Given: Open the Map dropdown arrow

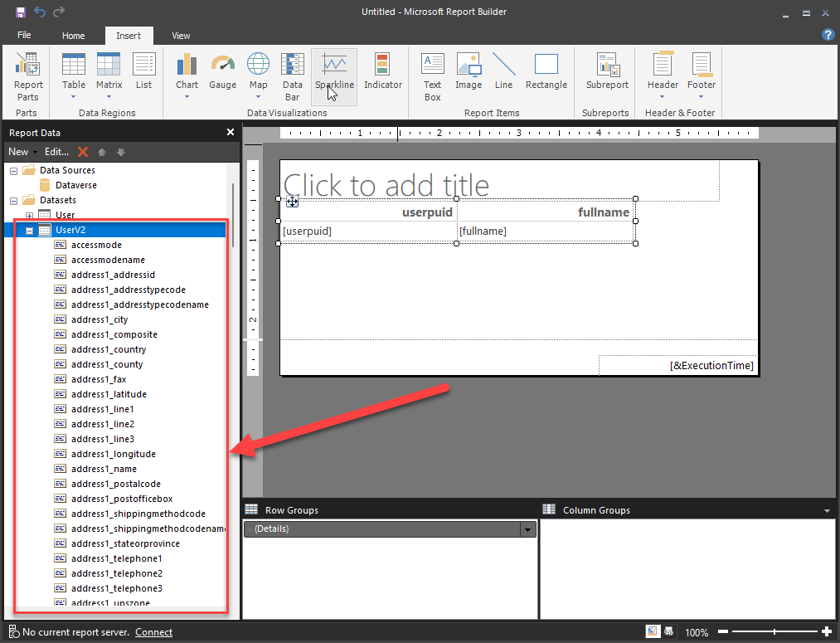Looking at the screenshot, I should [258, 97].
